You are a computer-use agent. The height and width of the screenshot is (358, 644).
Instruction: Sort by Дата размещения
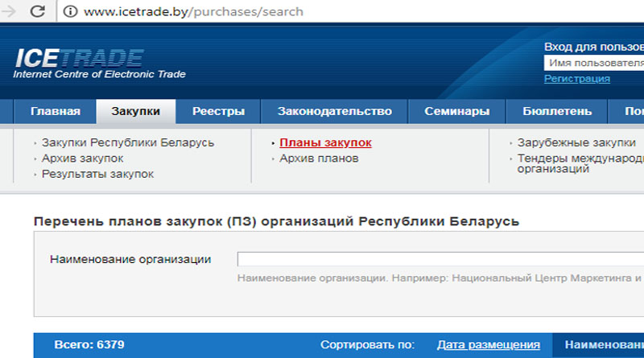click(488, 344)
